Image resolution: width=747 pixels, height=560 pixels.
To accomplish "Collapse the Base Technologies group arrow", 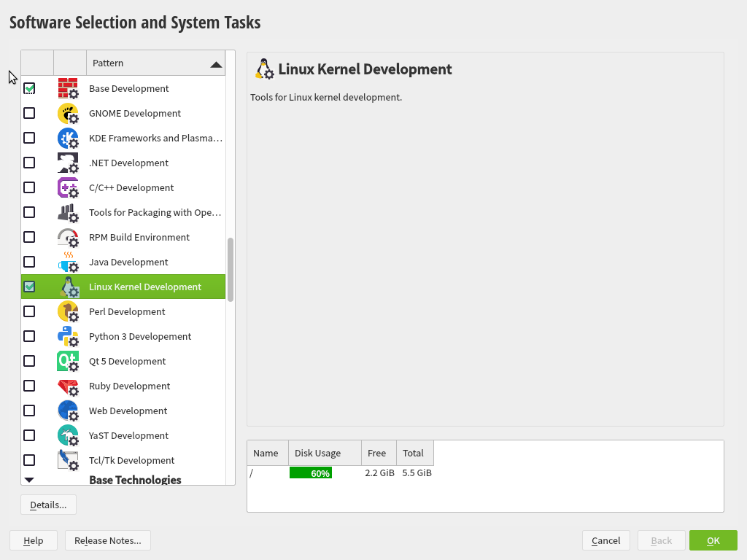I will click(x=29, y=480).
